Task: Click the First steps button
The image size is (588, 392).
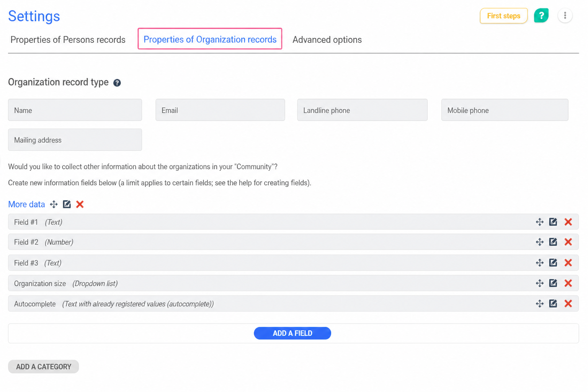Action: tap(503, 16)
